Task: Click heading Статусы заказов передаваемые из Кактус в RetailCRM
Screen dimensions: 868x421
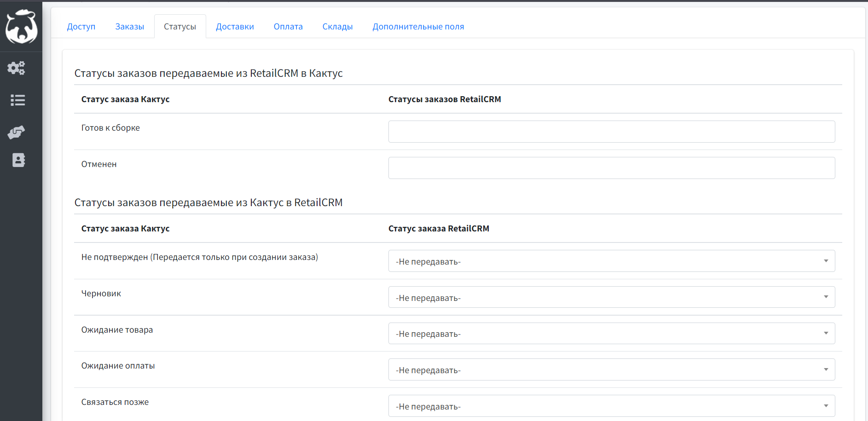Action: click(208, 202)
